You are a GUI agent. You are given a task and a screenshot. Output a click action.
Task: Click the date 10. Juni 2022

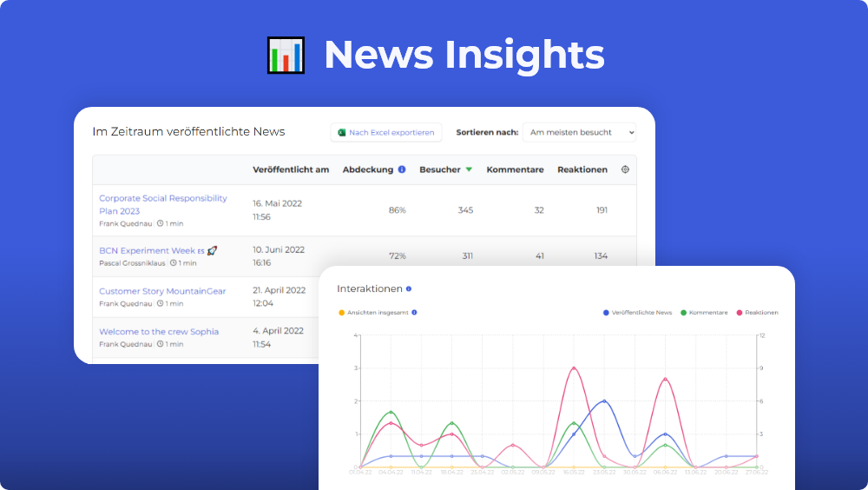(279, 249)
